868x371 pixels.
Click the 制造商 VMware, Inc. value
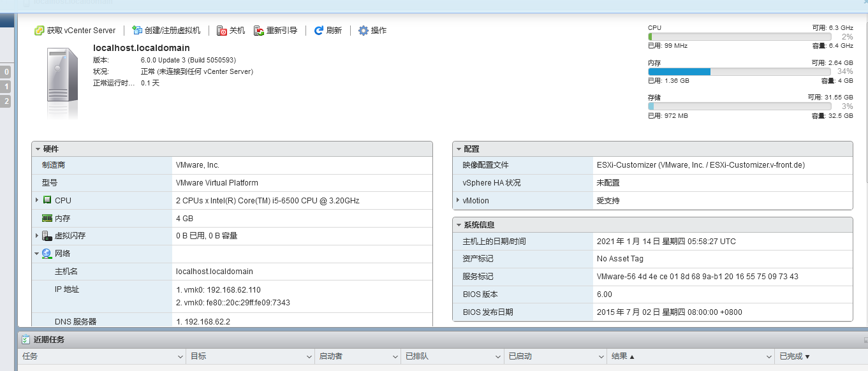coord(198,165)
